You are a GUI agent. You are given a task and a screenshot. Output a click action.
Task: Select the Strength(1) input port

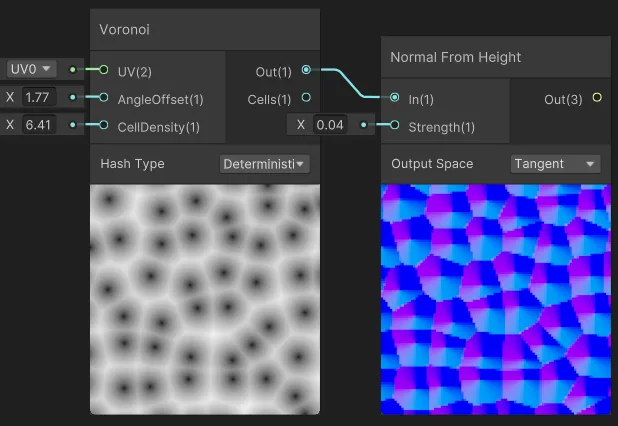pos(395,125)
